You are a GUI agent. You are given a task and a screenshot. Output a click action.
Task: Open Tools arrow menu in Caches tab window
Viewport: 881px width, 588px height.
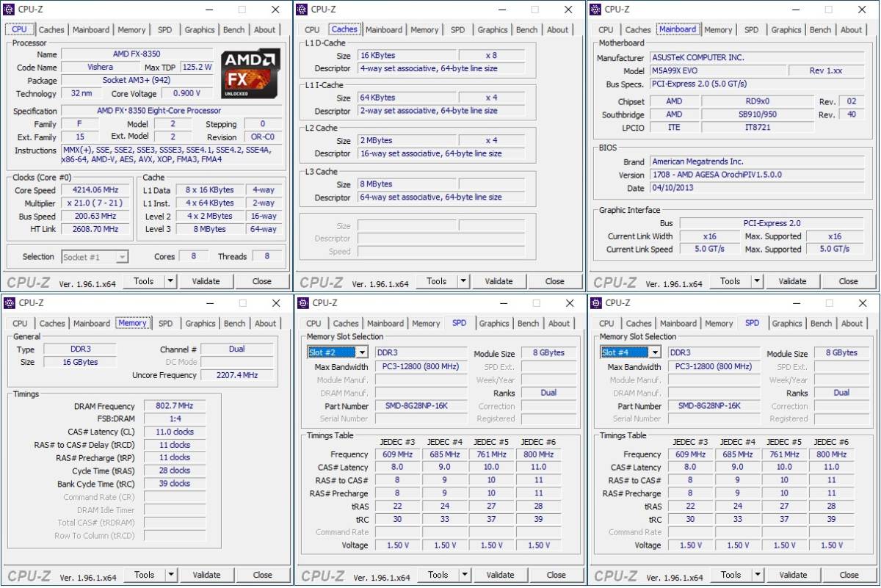463,281
